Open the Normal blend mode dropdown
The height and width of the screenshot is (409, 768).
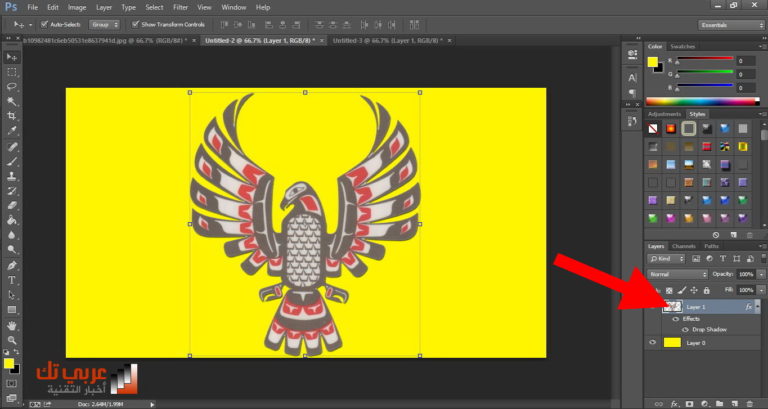(678, 274)
